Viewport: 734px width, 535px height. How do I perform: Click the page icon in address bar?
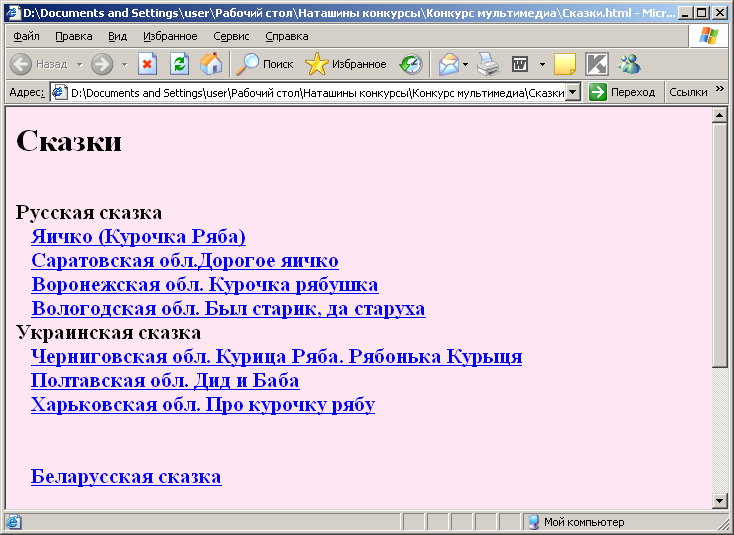click(x=59, y=92)
